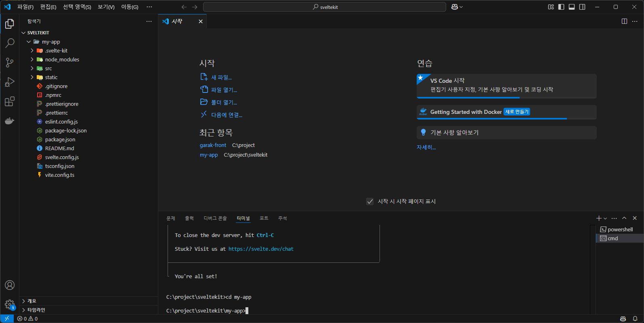Go back with the navigation arrow
Image resolution: width=644 pixels, height=323 pixels.
[184, 7]
